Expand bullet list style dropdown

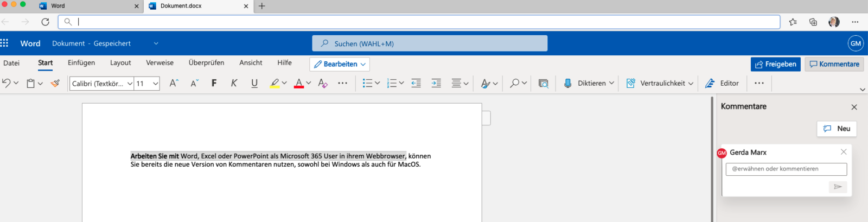click(x=377, y=83)
